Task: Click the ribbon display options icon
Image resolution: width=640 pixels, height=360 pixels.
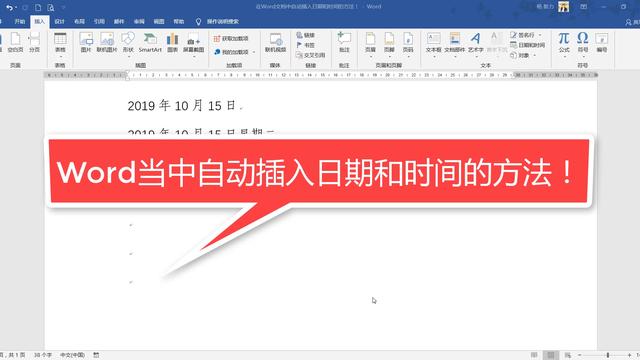Action: 584,7
